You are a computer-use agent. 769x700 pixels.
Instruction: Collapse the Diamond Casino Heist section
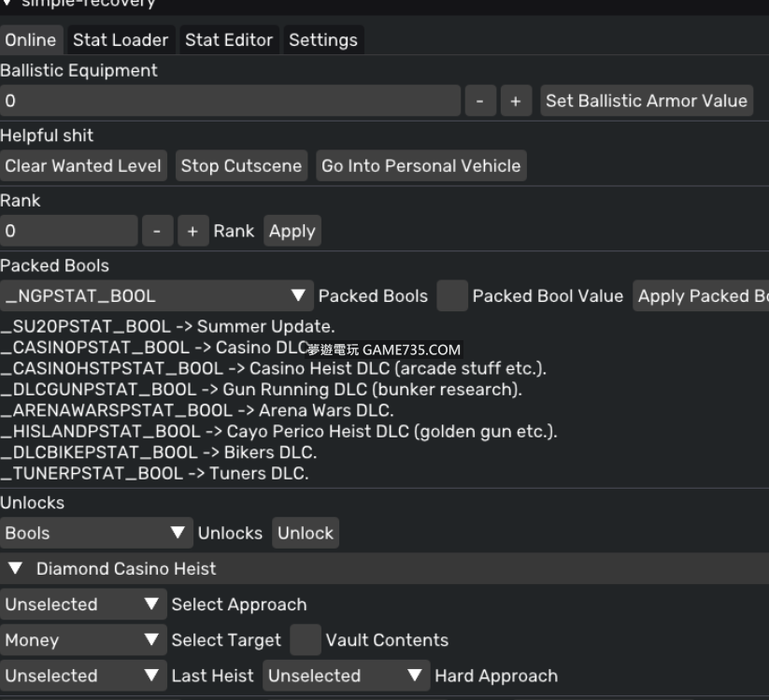(15, 568)
